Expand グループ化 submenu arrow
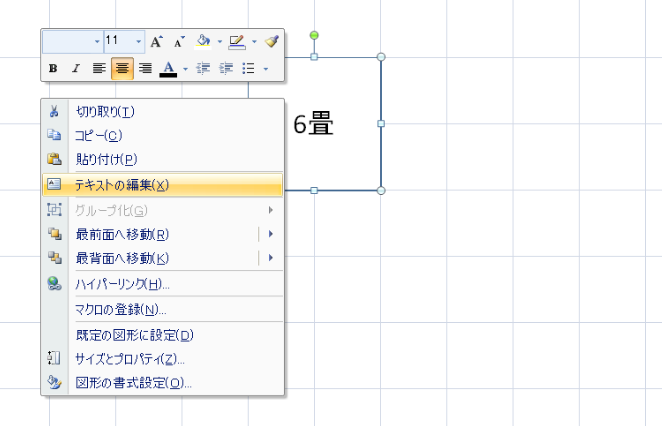Image resolution: width=662 pixels, height=426 pixels. coord(271,210)
